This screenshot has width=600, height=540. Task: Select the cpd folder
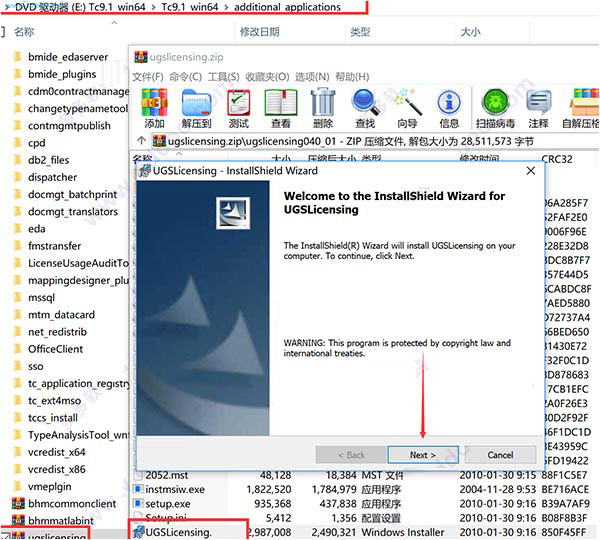(x=36, y=143)
